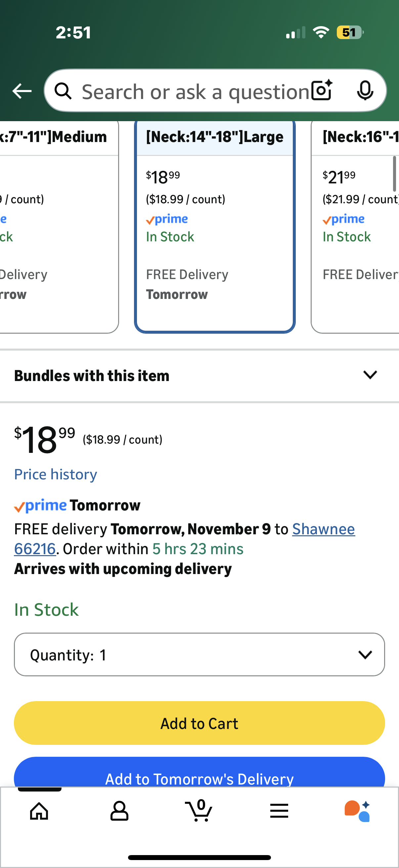
Task: Tap the search magnifier icon
Action: pyautogui.click(x=63, y=91)
